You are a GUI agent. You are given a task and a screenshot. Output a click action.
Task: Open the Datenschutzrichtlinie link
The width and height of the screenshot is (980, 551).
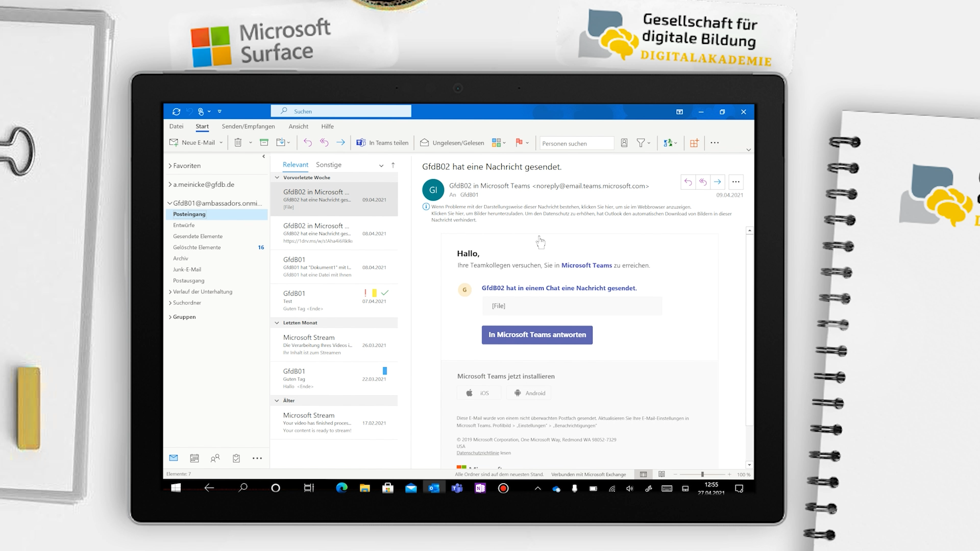[478, 453]
